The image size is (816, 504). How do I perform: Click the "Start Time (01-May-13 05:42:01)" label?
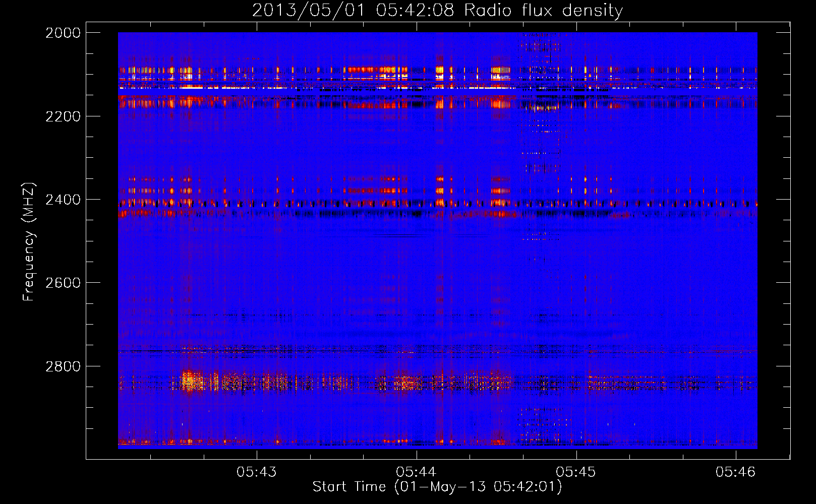437,487
